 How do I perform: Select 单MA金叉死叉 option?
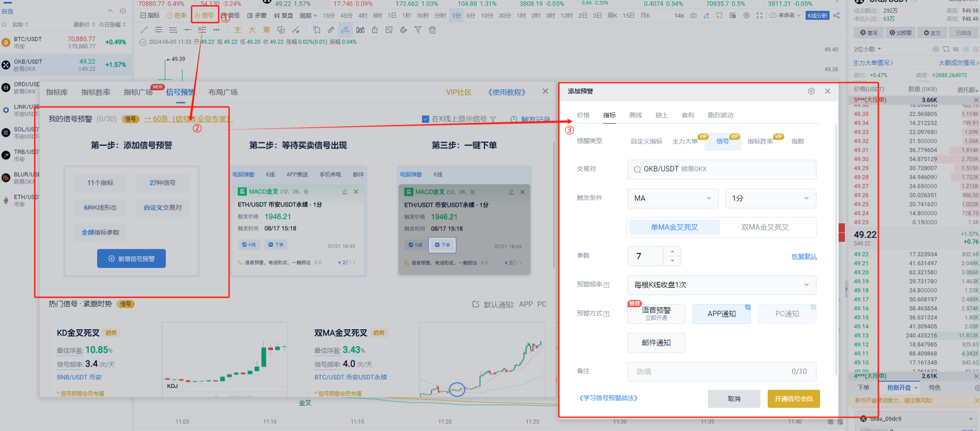(x=674, y=227)
